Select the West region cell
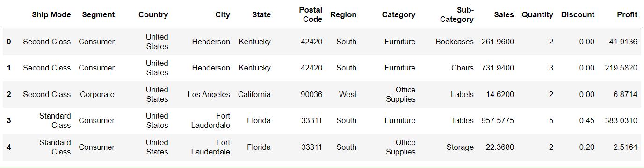 [x=348, y=94]
